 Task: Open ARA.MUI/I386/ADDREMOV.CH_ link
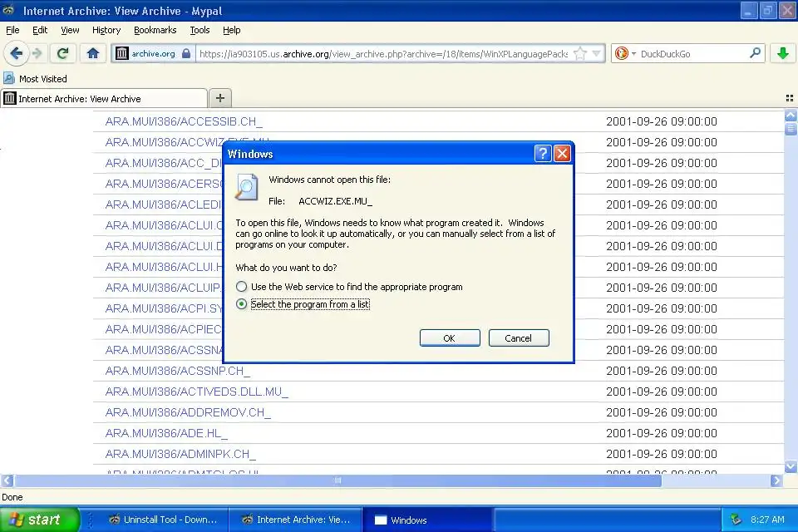pyautogui.click(x=188, y=412)
